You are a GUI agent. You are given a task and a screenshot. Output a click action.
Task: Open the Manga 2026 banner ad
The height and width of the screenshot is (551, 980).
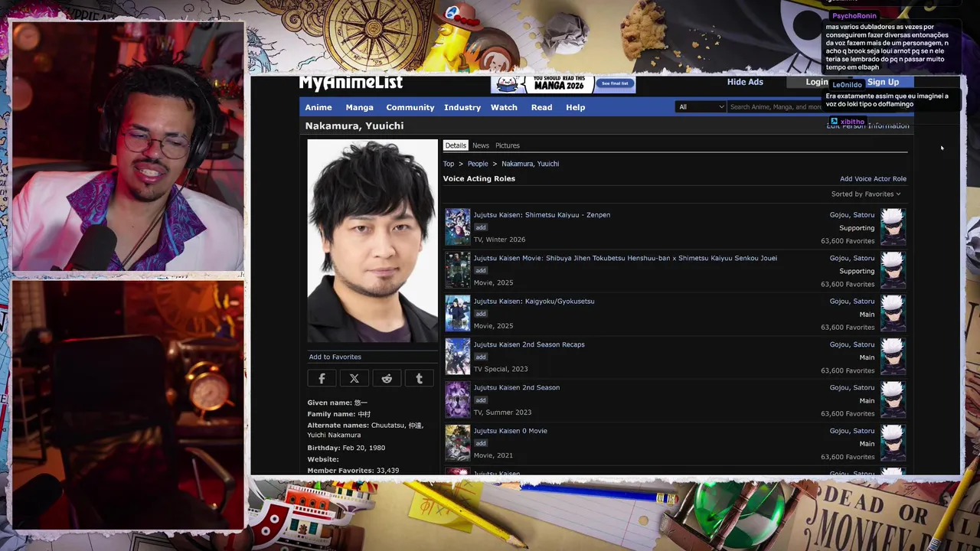coord(563,84)
